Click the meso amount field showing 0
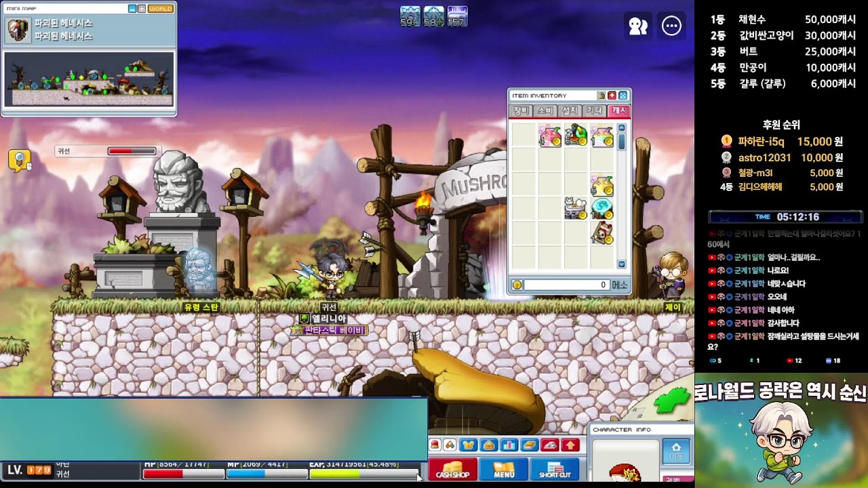868x488 pixels. pyautogui.click(x=566, y=285)
